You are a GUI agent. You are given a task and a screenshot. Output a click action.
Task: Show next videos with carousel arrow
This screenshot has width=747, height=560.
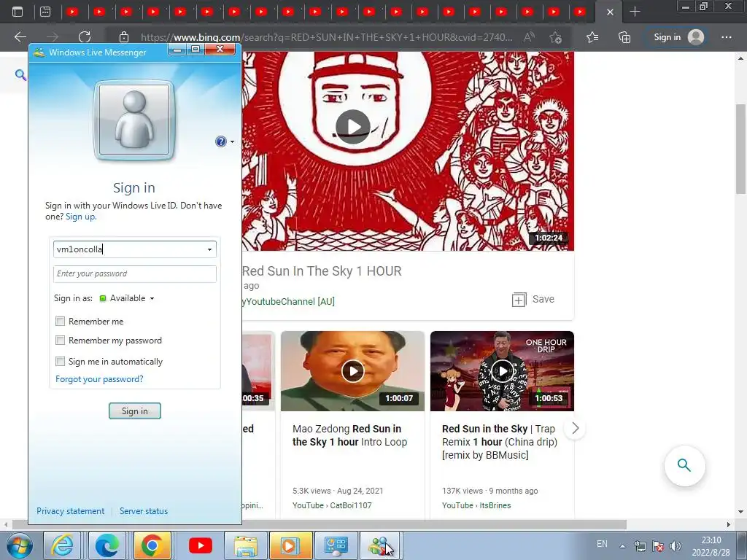(x=575, y=428)
